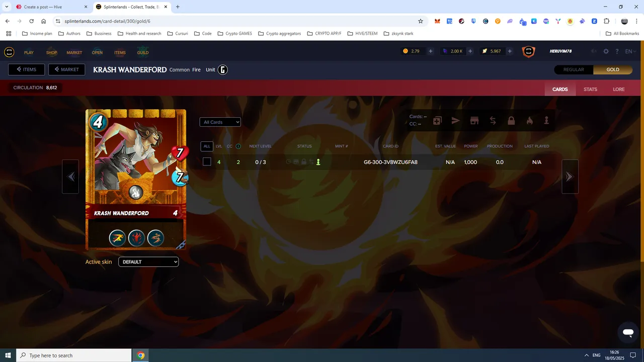Open the Windows Start menu
The image size is (644, 362).
(x=8, y=355)
